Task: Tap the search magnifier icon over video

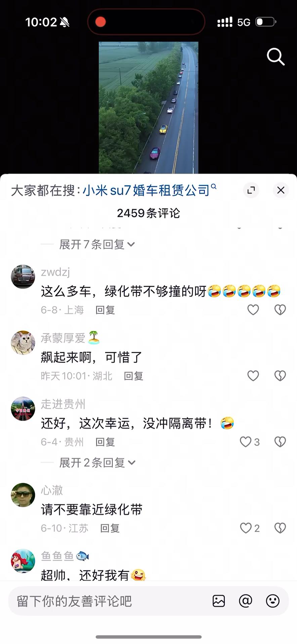Action: [276, 56]
